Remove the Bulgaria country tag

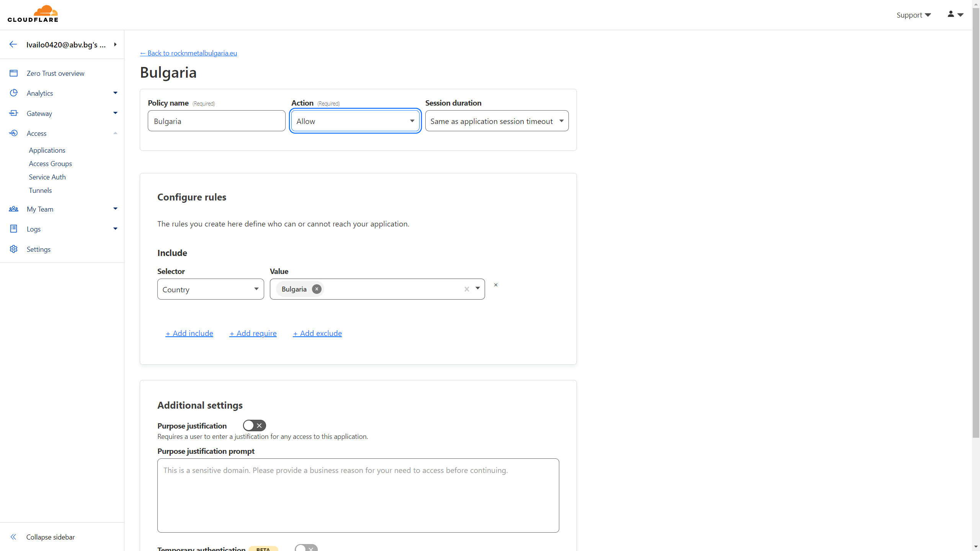[x=316, y=289]
